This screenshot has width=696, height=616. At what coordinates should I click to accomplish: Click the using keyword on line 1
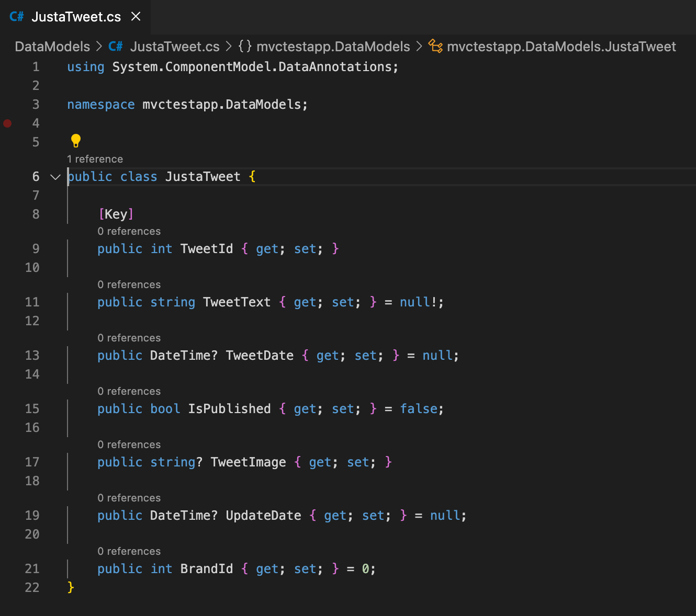[86, 67]
